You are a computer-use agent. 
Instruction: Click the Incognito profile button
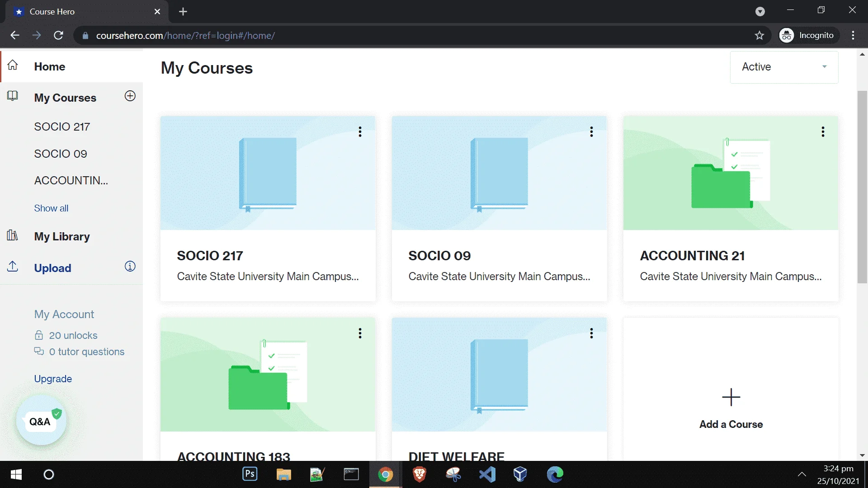coord(809,35)
